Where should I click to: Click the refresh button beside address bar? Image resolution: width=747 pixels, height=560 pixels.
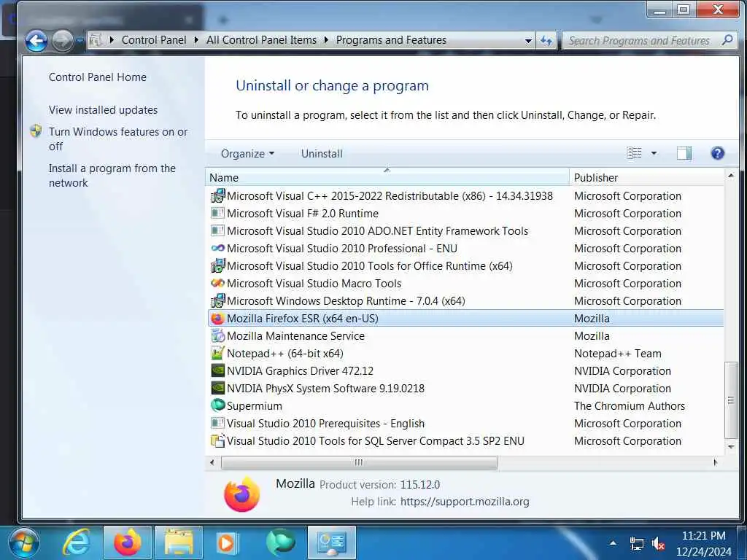coord(546,41)
